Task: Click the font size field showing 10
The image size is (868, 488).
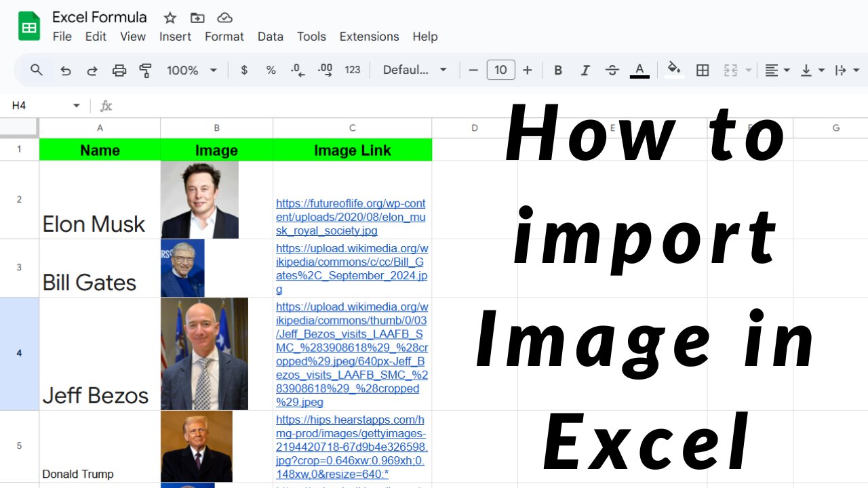Action: [500, 70]
